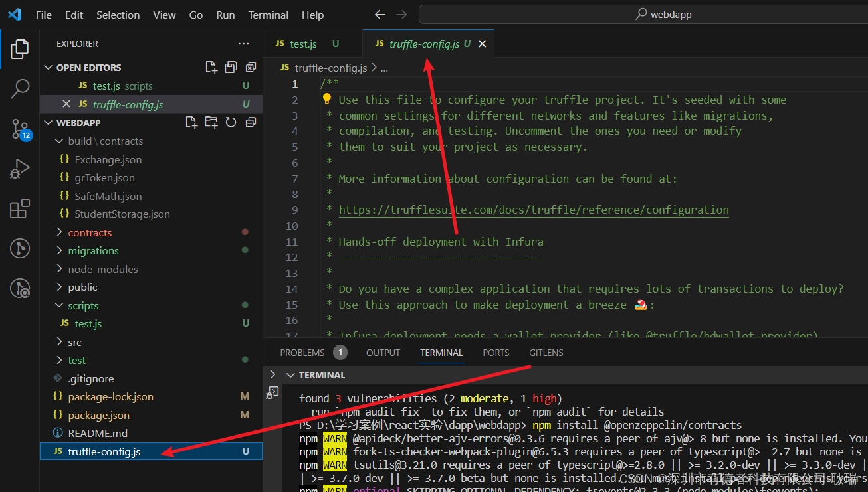
Task: Open the Run and Debug view
Action: [x=20, y=169]
